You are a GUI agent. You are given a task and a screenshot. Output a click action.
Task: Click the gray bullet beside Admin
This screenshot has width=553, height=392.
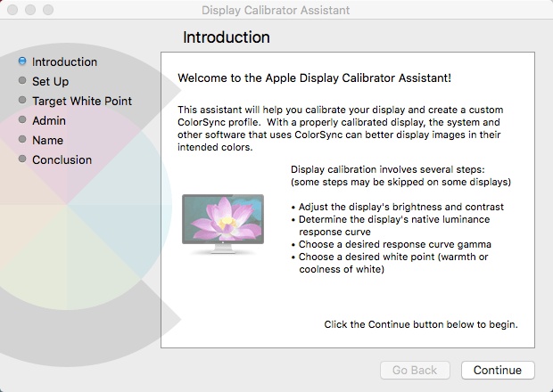22,121
